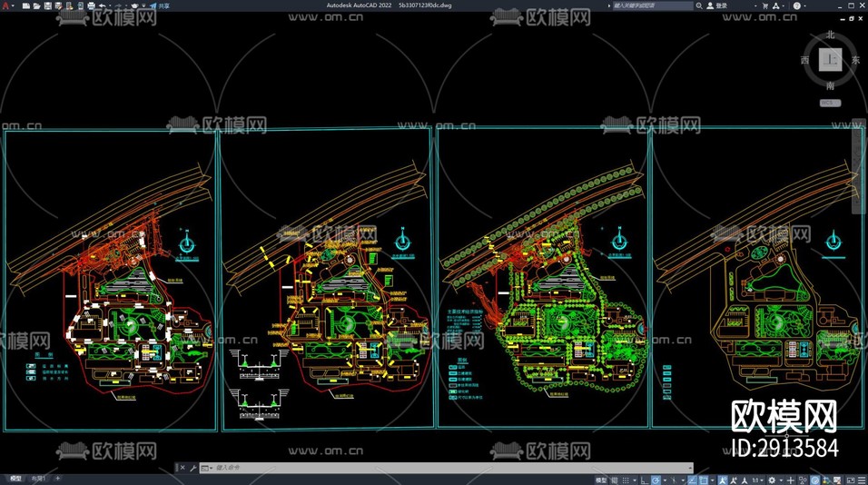
Task: Click the Help question mark icon
Action: pos(796,5)
